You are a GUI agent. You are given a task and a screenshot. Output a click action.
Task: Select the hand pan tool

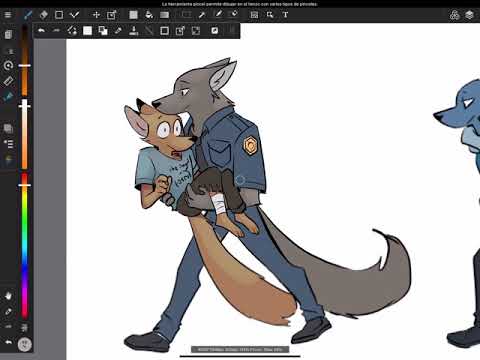(x=8, y=296)
